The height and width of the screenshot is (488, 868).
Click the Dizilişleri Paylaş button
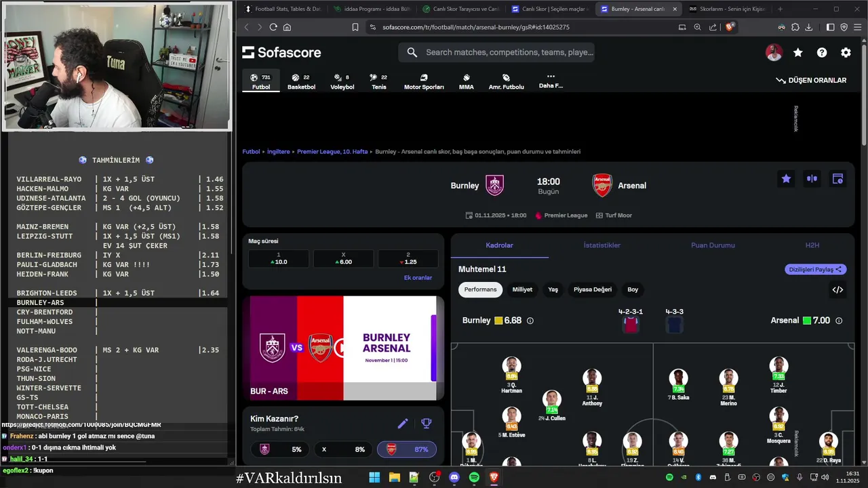point(815,269)
